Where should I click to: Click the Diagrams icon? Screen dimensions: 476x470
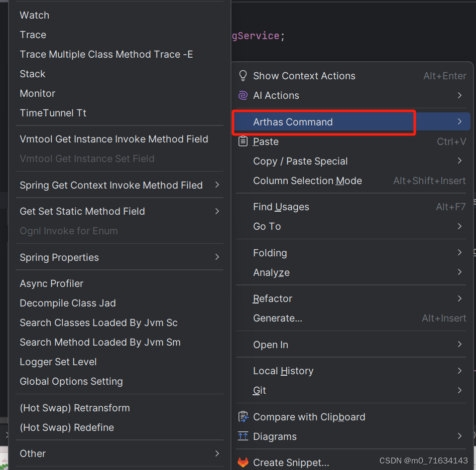coord(243,436)
